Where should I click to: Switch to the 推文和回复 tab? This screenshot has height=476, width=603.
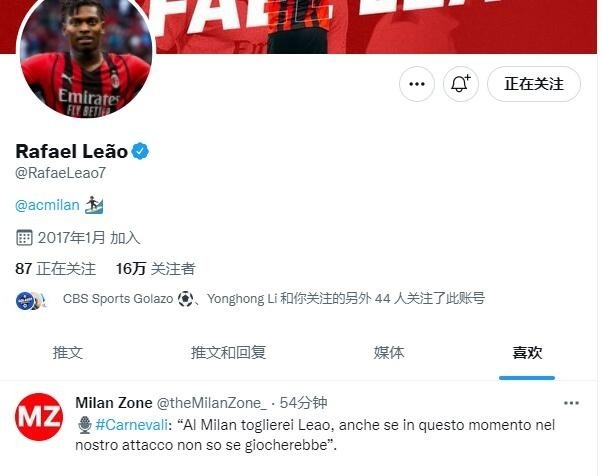228,352
